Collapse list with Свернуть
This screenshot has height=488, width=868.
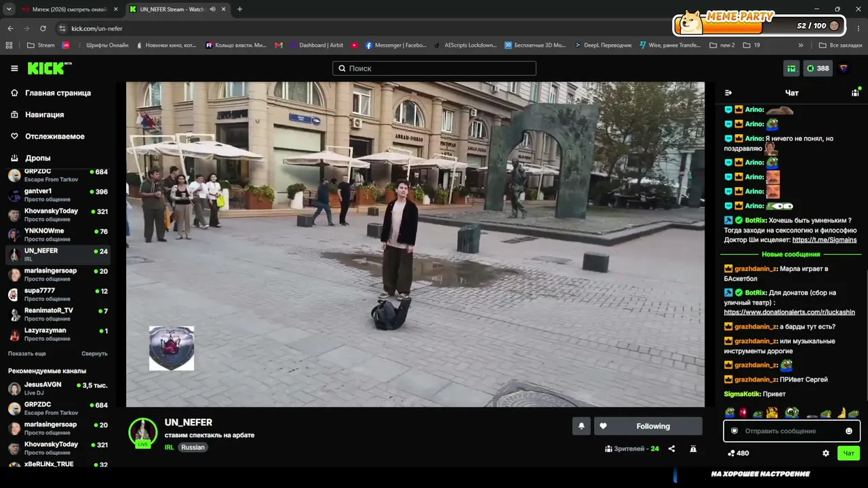(94, 354)
